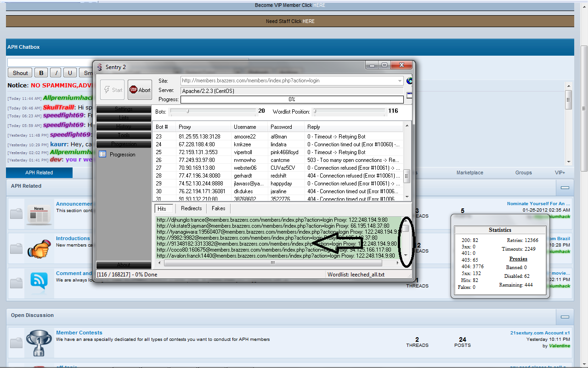The height and width of the screenshot is (368, 588).
Task: Open SkullTraill's profile from the chatbox
Action: point(58,107)
